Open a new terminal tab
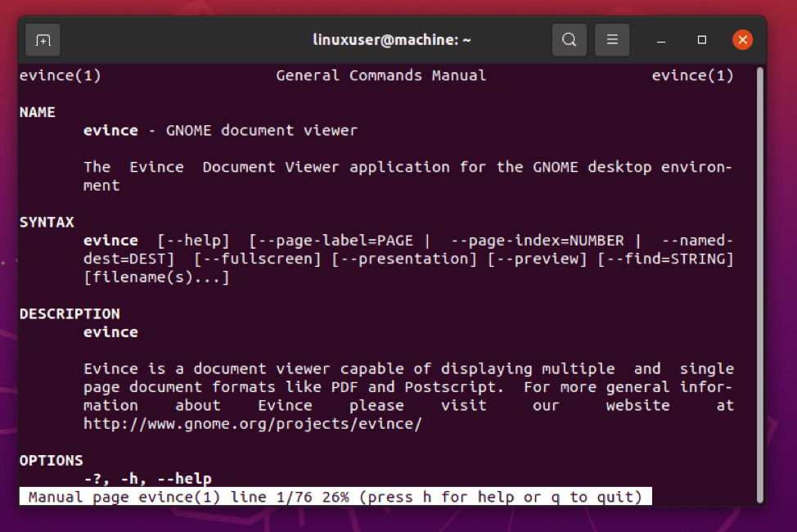Image resolution: width=797 pixels, height=532 pixels. pos(43,39)
